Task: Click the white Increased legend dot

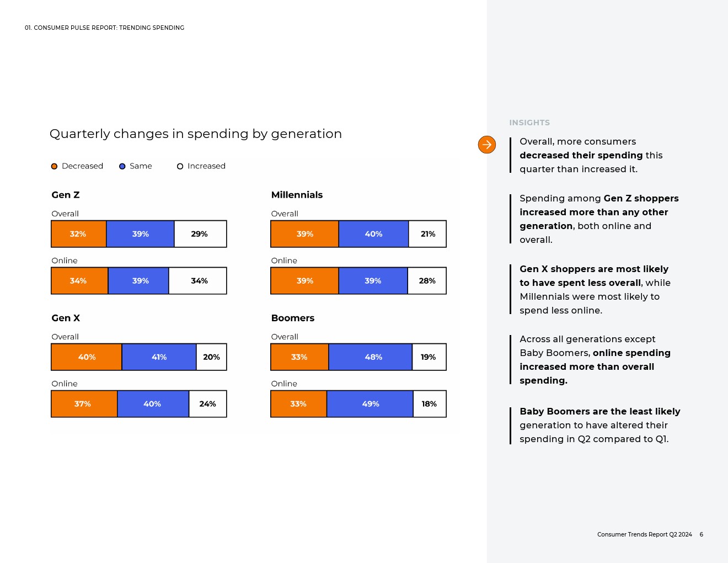Action: point(180,166)
